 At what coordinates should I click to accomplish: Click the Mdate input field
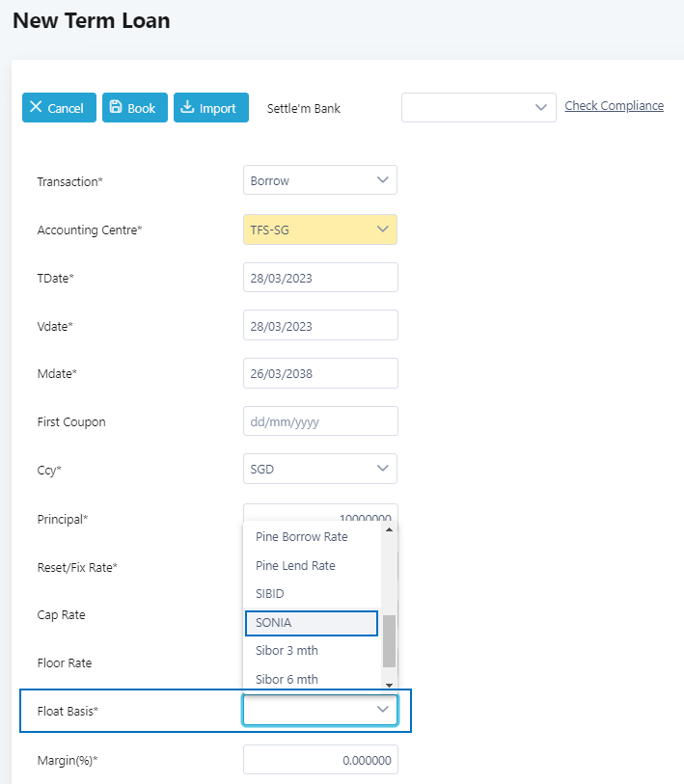click(x=319, y=373)
